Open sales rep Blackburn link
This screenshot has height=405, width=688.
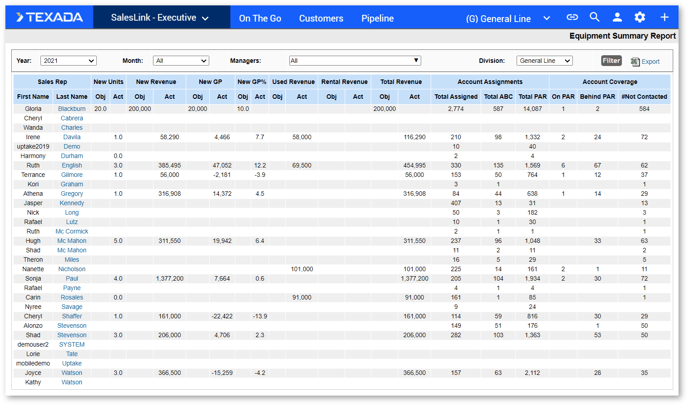[x=71, y=109]
